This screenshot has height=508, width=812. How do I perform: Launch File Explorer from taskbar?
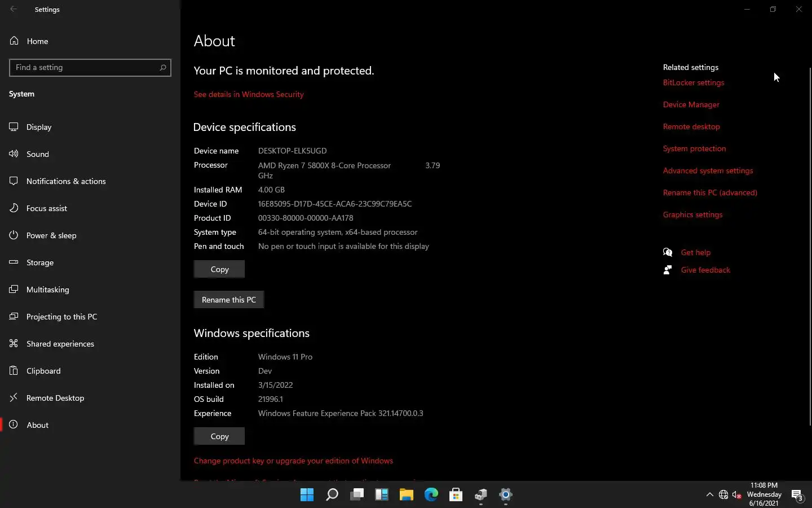pos(407,495)
